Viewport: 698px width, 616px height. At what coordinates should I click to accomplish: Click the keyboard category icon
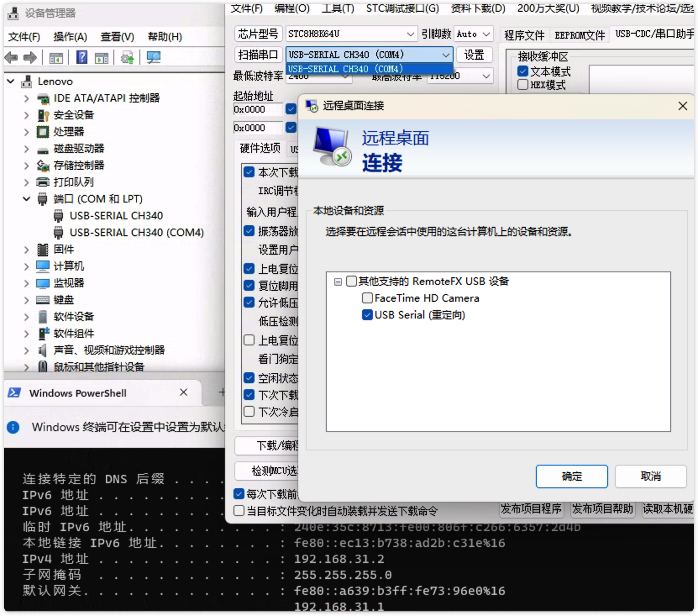click(x=43, y=300)
